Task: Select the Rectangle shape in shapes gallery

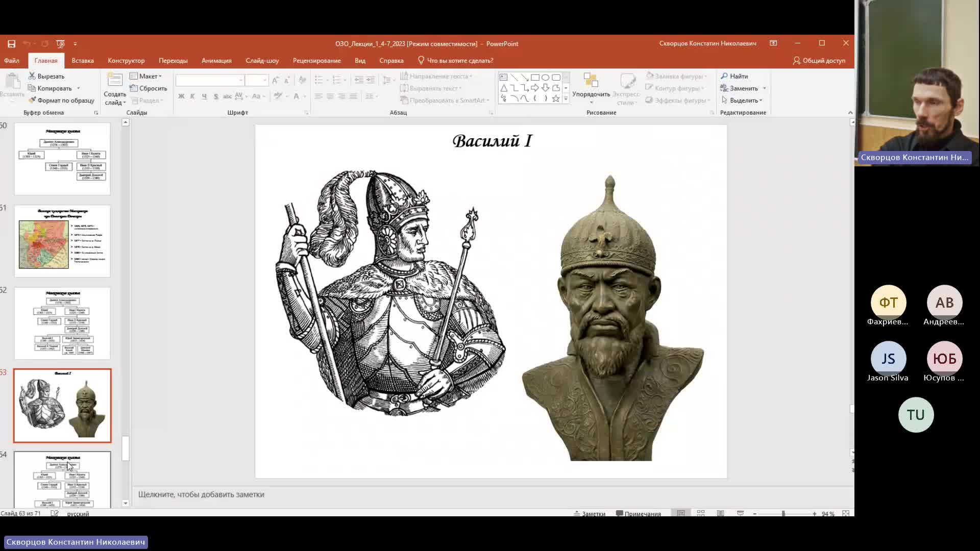Action: coord(535,78)
